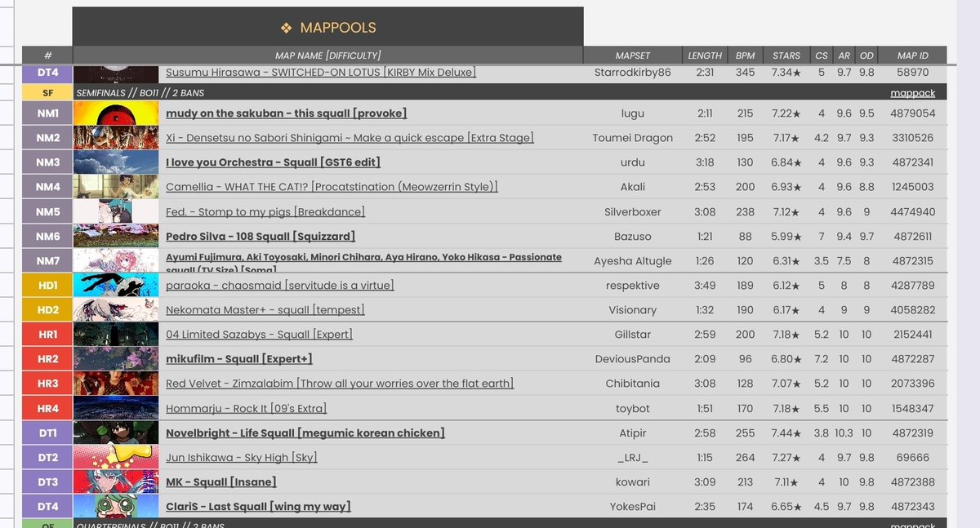Select mapset cell Chibitania

(x=633, y=384)
